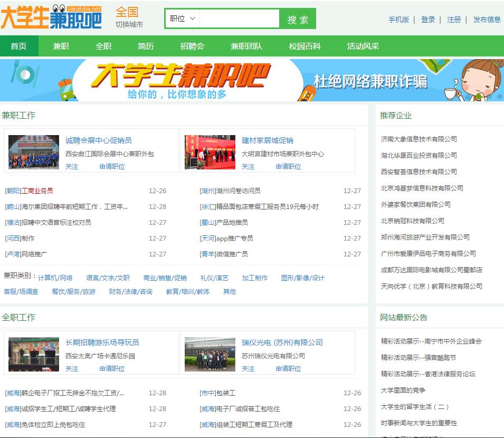Open the 兼职 navigation tab
The width and height of the screenshot is (504, 438).
pyautogui.click(x=61, y=46)
